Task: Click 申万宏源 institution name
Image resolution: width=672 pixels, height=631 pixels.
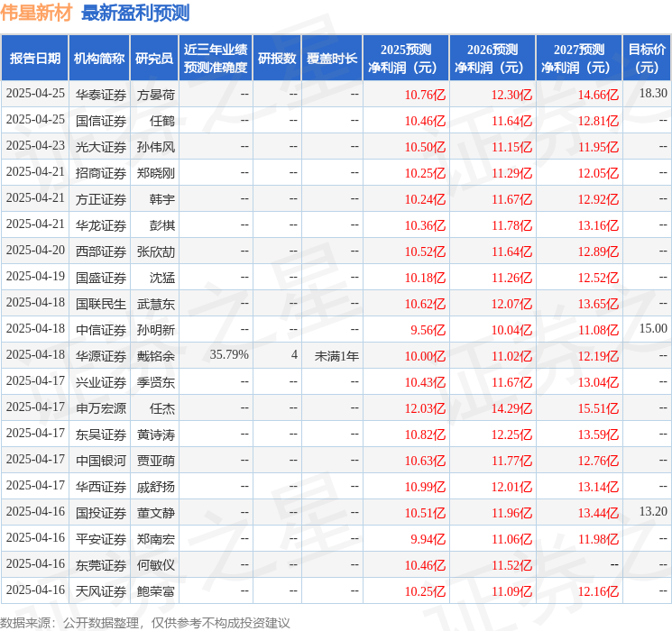Action: click(101, 407)
